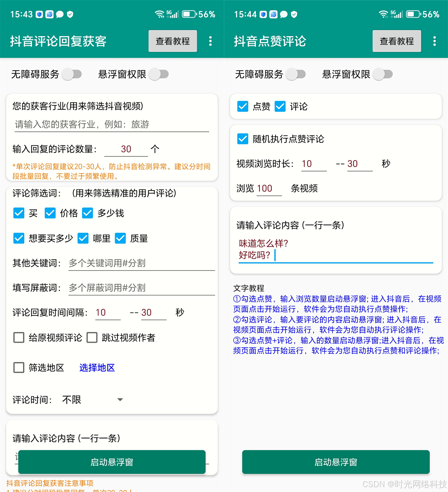Enable 筛选地区 checkbox
Viewport: 448px width, 492px height.
(x=19, y=368)
